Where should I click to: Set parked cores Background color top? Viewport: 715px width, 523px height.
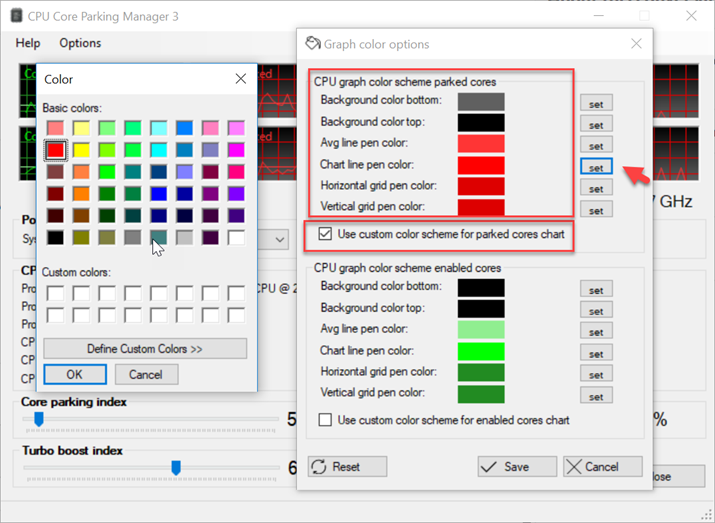pyautogui.click(x=596, y=124)
